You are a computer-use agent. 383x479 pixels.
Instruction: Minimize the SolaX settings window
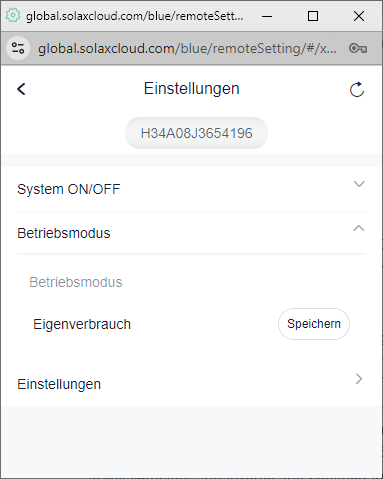267,16
